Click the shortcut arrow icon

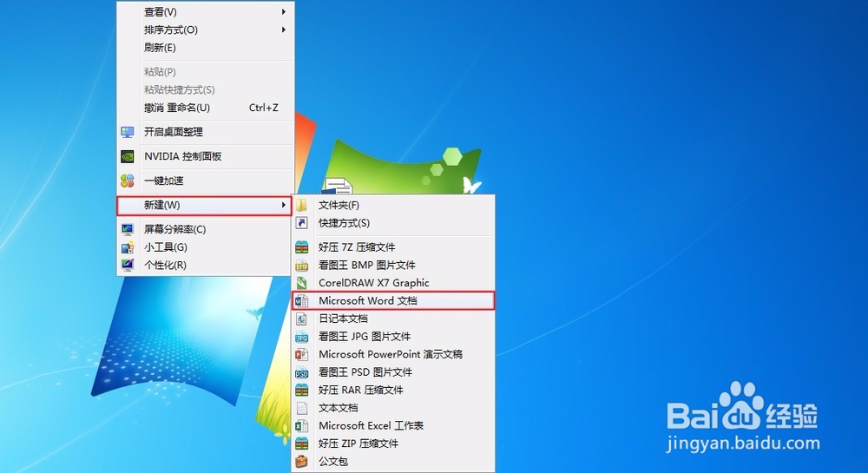click(x=301, y=223)
